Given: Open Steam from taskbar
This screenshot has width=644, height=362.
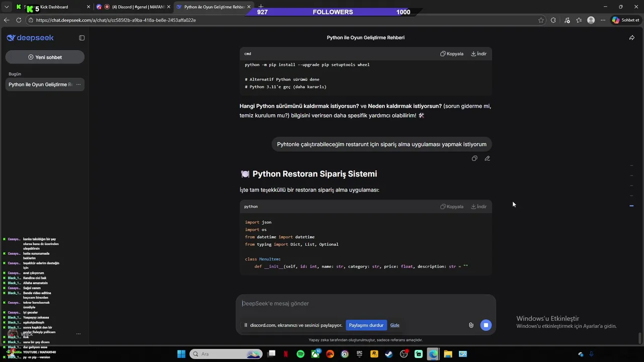Looking at the screenshot, I should 389,354.
